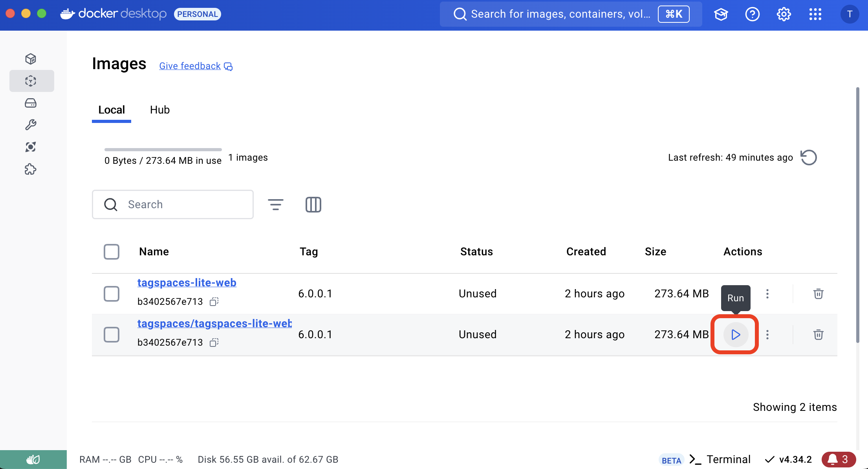Expand the three-dot menu for tagspaces-lite-web
The height and width of the screenshot is (469, 868).
click(767, 293)
